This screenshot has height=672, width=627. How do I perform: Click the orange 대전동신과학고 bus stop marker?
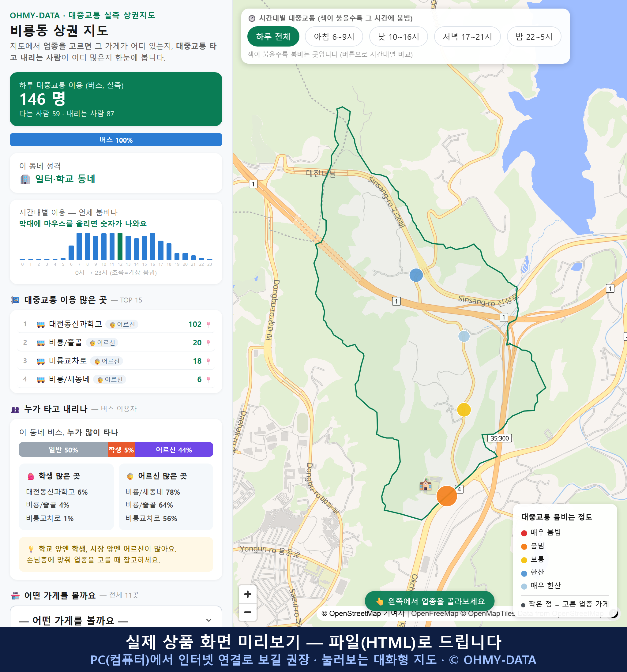[x=446, y=496]
